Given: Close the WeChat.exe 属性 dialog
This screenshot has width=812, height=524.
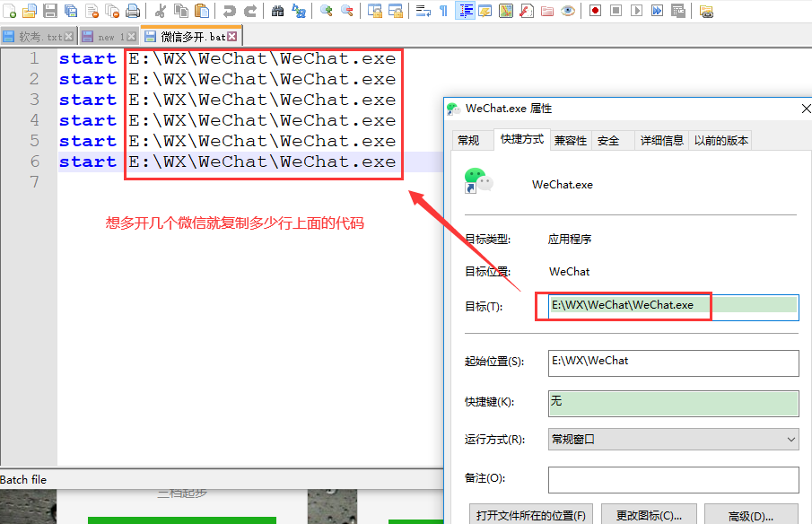Looking at the screenshot, I should [x=806, y=109].
